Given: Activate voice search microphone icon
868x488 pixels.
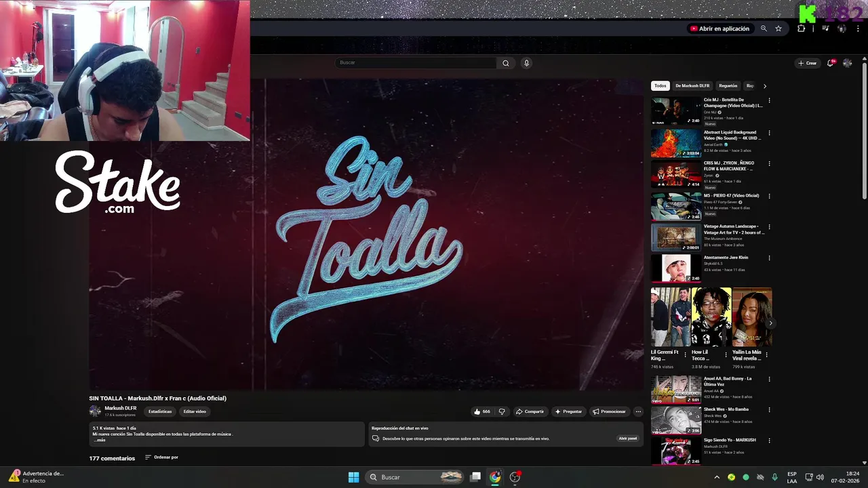Looking at the screenshot, I should click(x=526, y=63).
